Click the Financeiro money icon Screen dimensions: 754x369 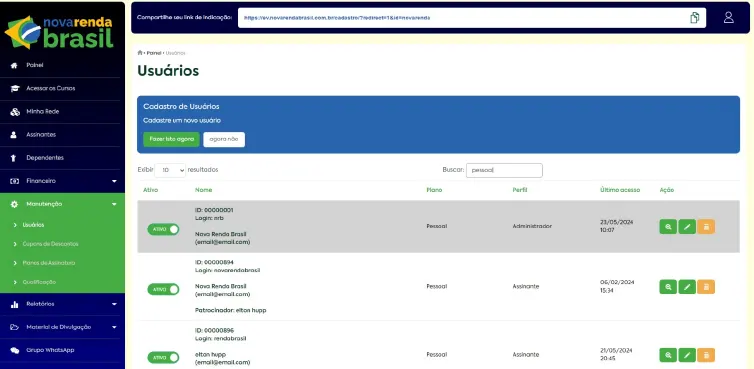click(14, 181)
